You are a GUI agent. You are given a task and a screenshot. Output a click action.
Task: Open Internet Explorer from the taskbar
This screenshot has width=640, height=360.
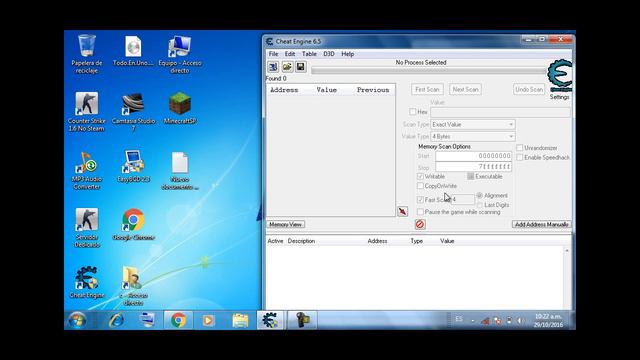(116, 320)
